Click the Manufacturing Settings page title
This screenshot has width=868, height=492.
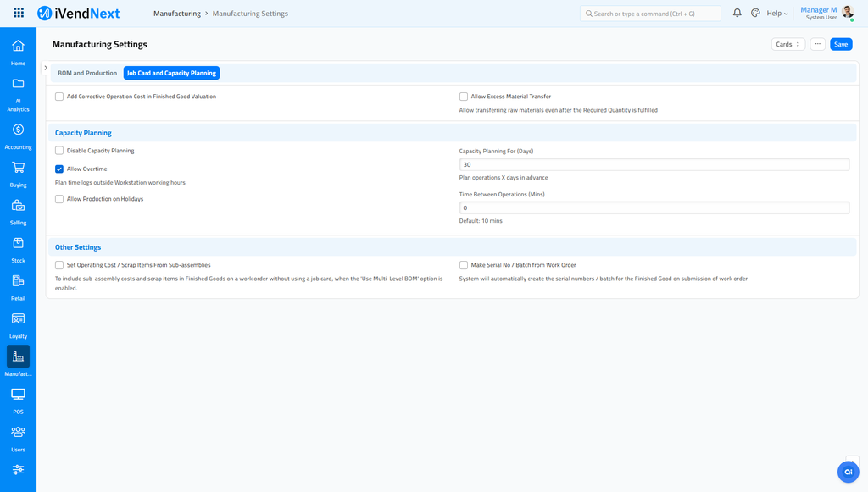click(x=100, y=44)
